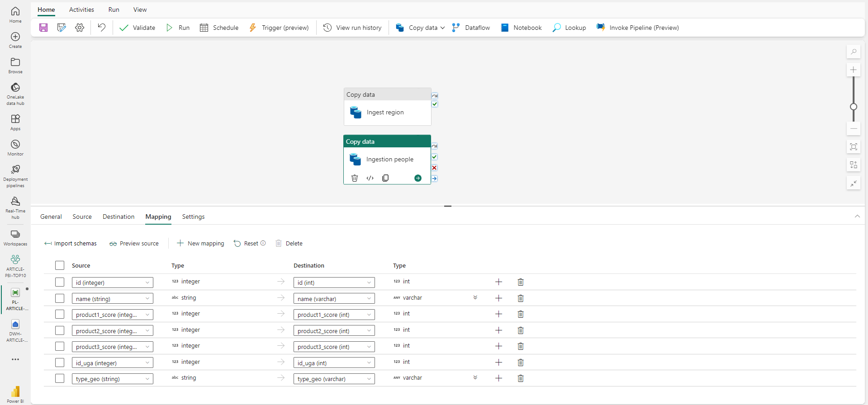868x405 pixels.
Task: Open Apps in the left sidebar
Action: point(15,122)
